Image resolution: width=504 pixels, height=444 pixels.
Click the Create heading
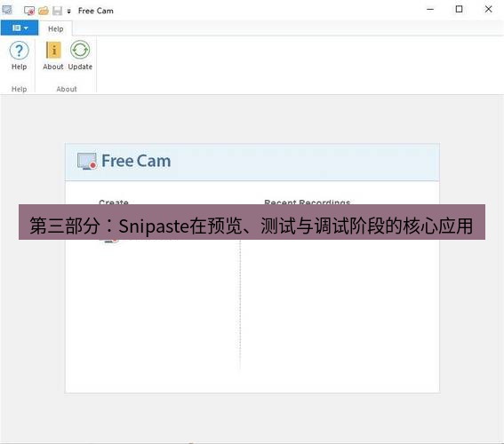[114, 202]
